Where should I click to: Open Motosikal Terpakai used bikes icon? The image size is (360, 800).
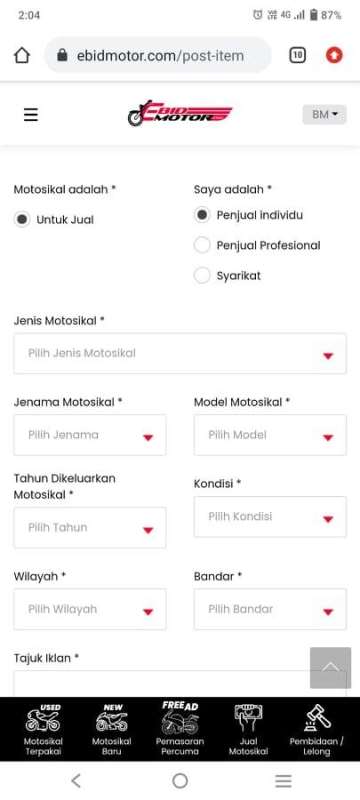[43, 730]
